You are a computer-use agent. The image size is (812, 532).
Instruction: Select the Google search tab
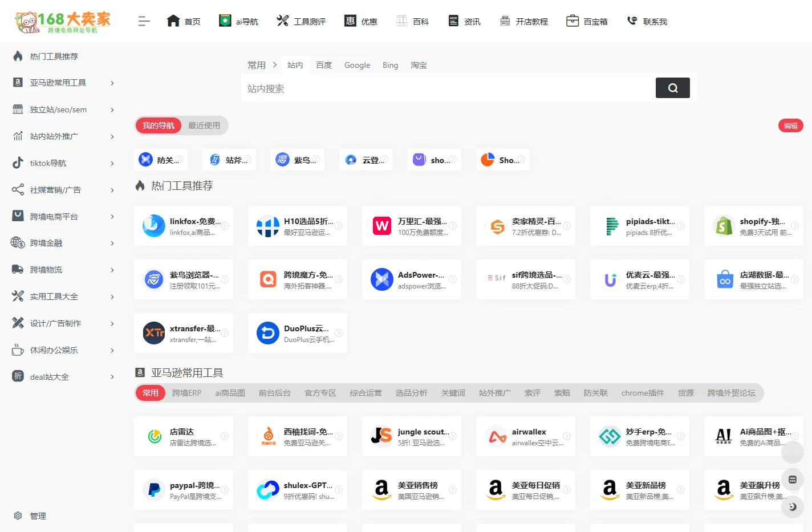358,65
